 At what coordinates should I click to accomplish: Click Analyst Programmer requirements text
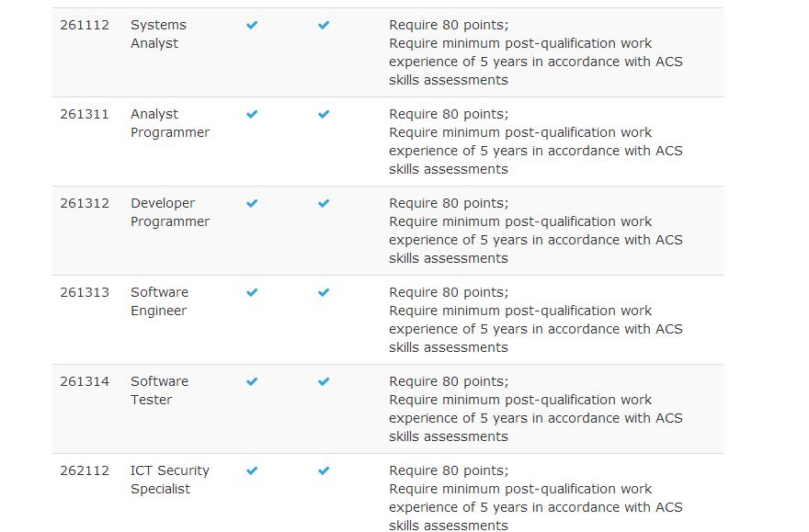(x=536, y=141)
